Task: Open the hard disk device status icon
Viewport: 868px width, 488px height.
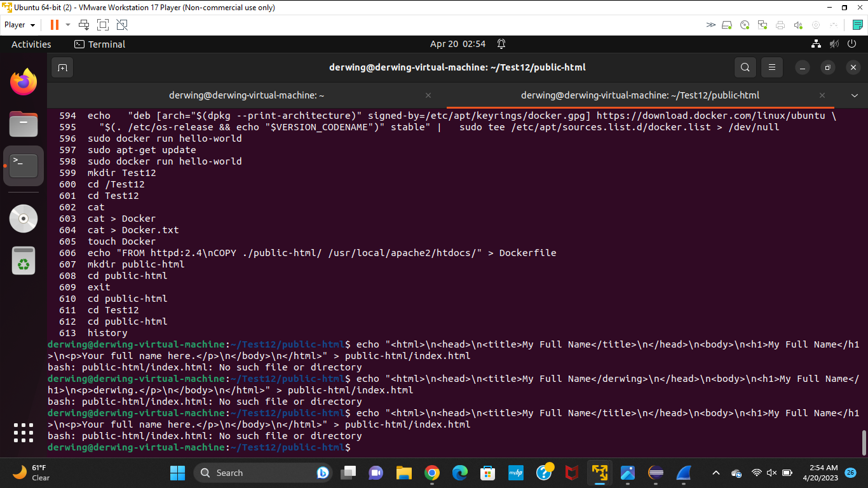Action: coord(727,25)
